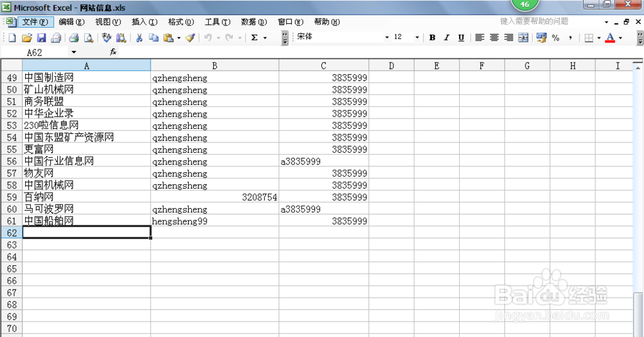Open the 文件(F) menu

(x=35, y=22)
